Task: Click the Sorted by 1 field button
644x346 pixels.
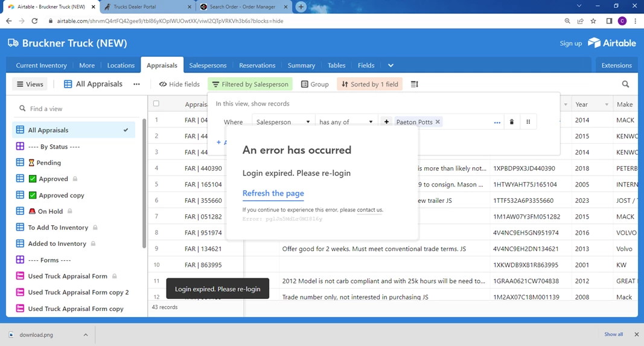Action: (x=369, y=85)
